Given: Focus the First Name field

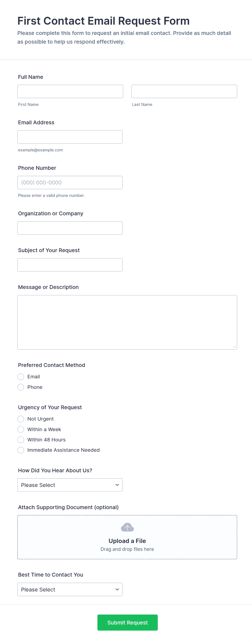Looking at the screenshot, I should coord(70,92).
